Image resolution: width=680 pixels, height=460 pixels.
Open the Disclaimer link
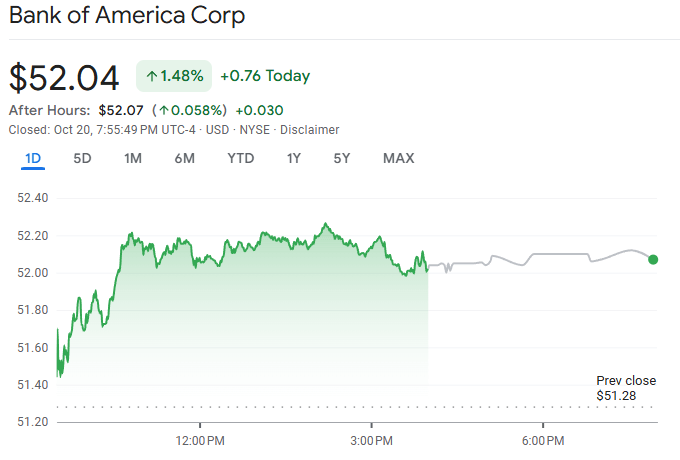(309, 130)
